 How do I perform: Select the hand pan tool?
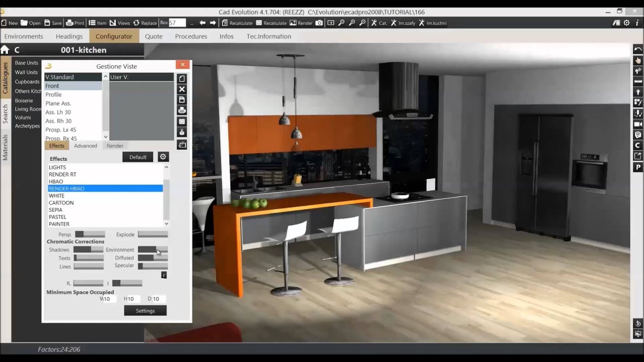click(x=638, y=60)
